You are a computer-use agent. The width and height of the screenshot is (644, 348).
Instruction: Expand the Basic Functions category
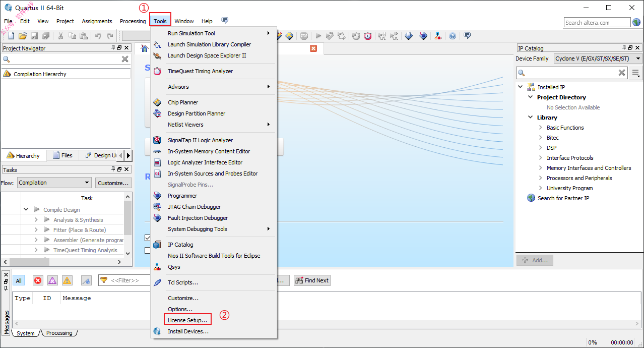point(541,128)
